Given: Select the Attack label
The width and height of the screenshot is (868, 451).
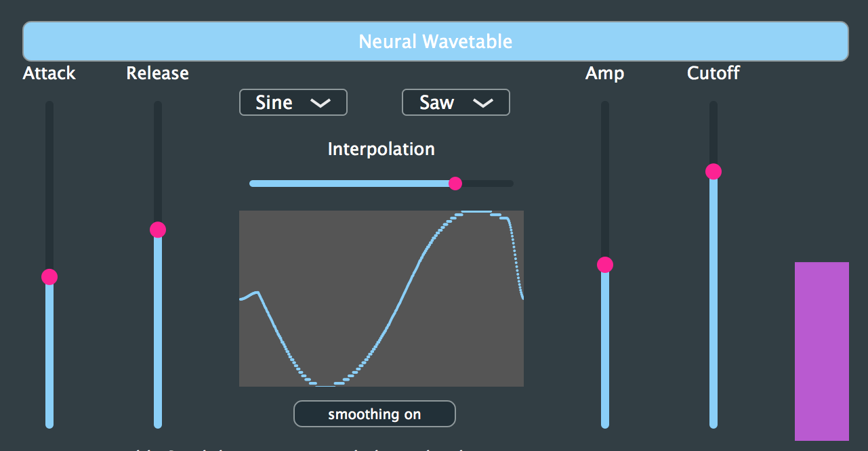Looking at the screenshot, I should point(48,73).
